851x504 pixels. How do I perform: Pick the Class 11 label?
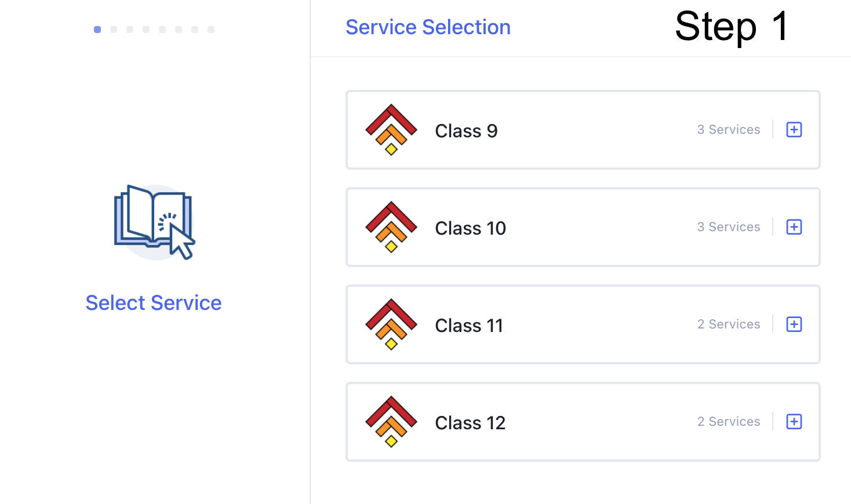click(469, 326)
